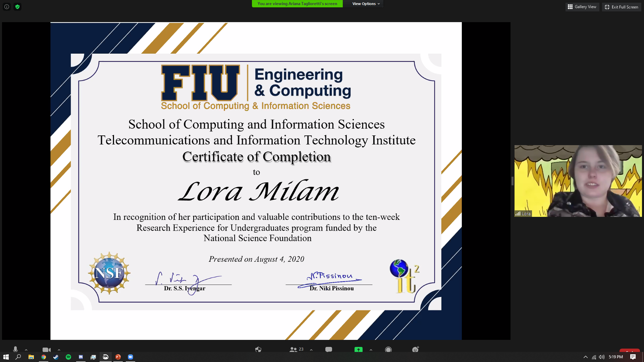Expand audio options arrow beside microphone
The image size is (644, 362).
(26, 350)
